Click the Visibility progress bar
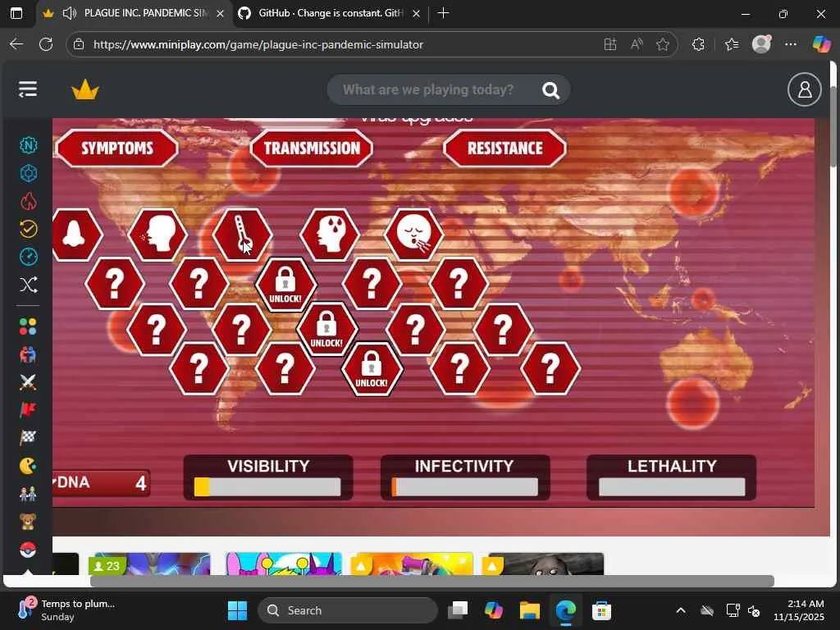840x630 pixels. click(268, 487)
